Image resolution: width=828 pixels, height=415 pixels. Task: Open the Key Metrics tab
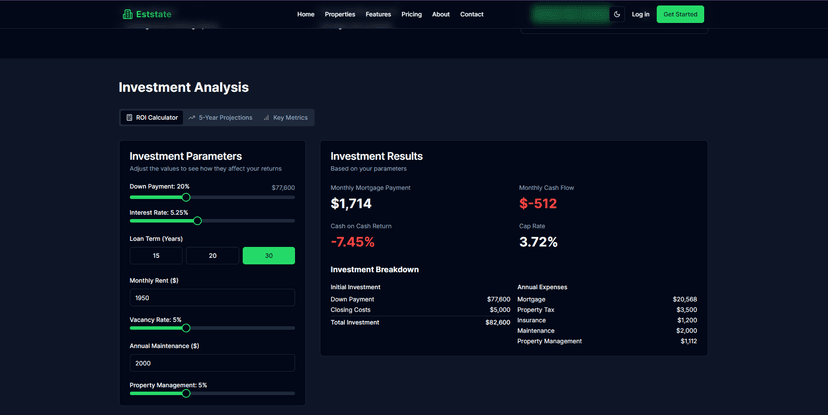point(285,118)
